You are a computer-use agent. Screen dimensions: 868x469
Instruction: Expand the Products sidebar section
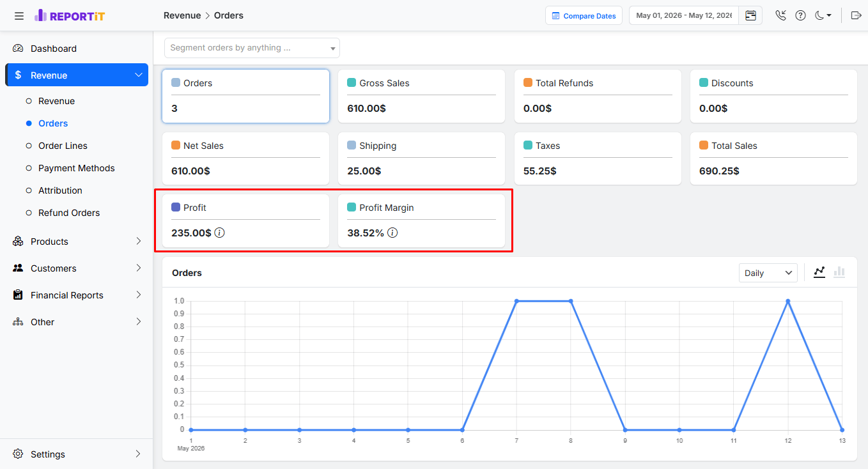coord(139,242)
